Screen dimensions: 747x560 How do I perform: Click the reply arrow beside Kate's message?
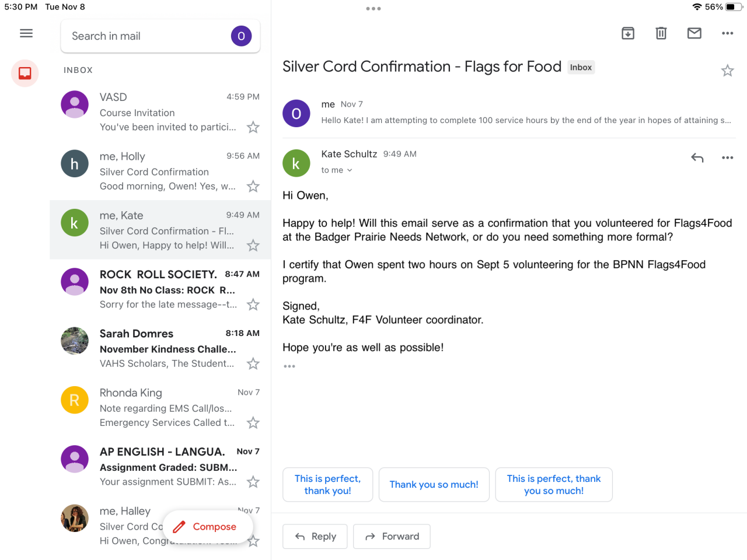(x=697, y=157)
